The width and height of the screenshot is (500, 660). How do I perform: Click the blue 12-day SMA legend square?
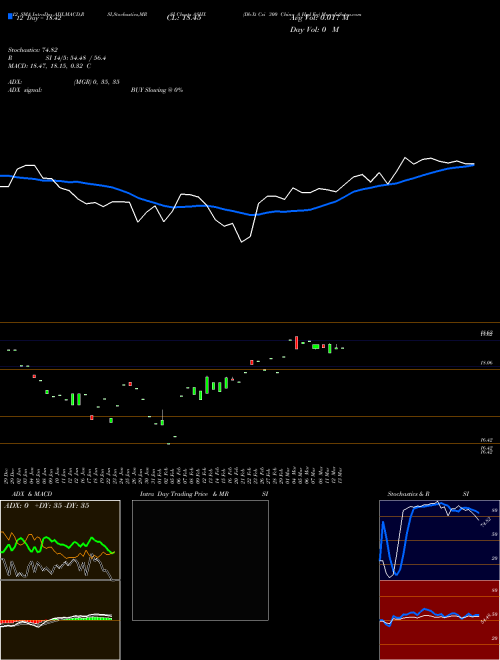10,16
